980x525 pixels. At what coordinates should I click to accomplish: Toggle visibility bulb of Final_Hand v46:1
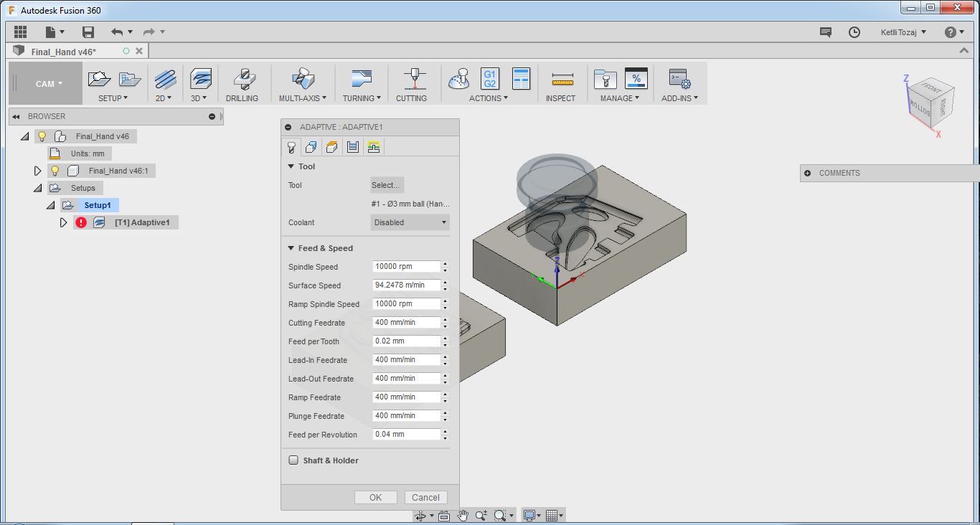point(55,171)
